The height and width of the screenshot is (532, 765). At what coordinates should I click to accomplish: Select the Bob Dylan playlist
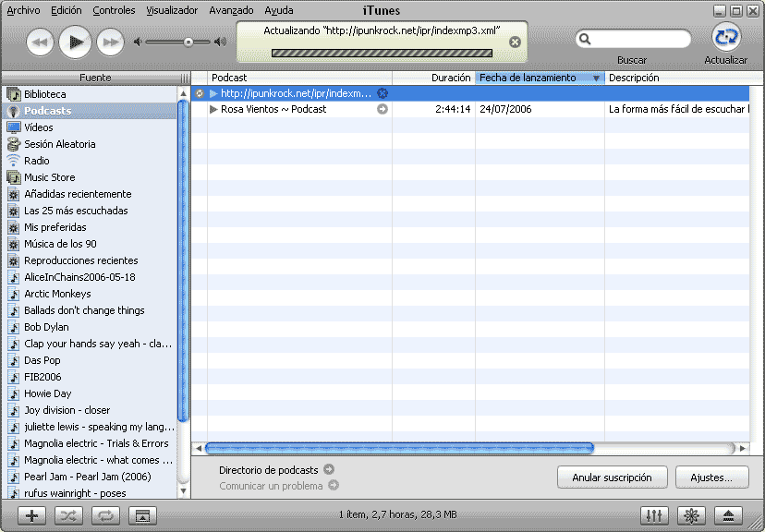(91, 326)
